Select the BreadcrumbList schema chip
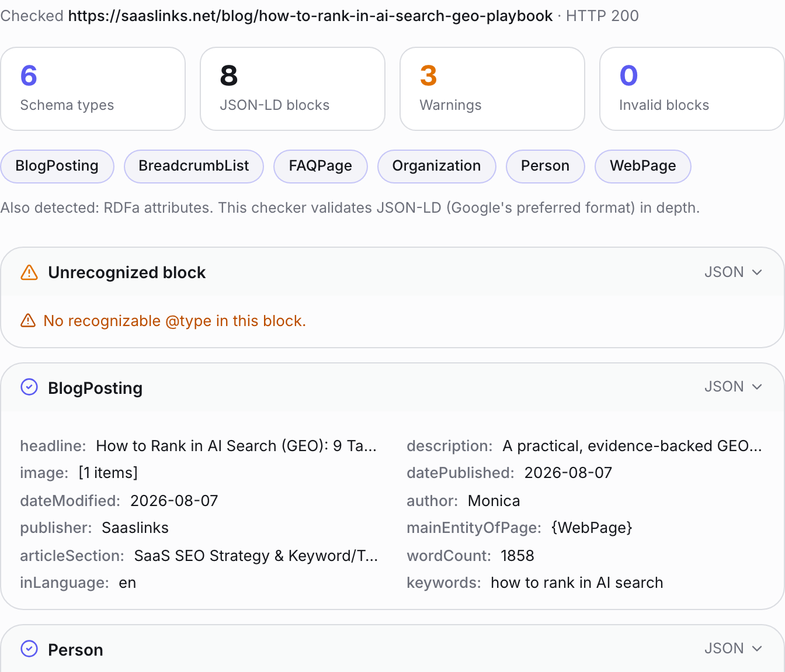The width and height of the screenshot is (785, 672). pyautogui.click(x=194, y=166)
